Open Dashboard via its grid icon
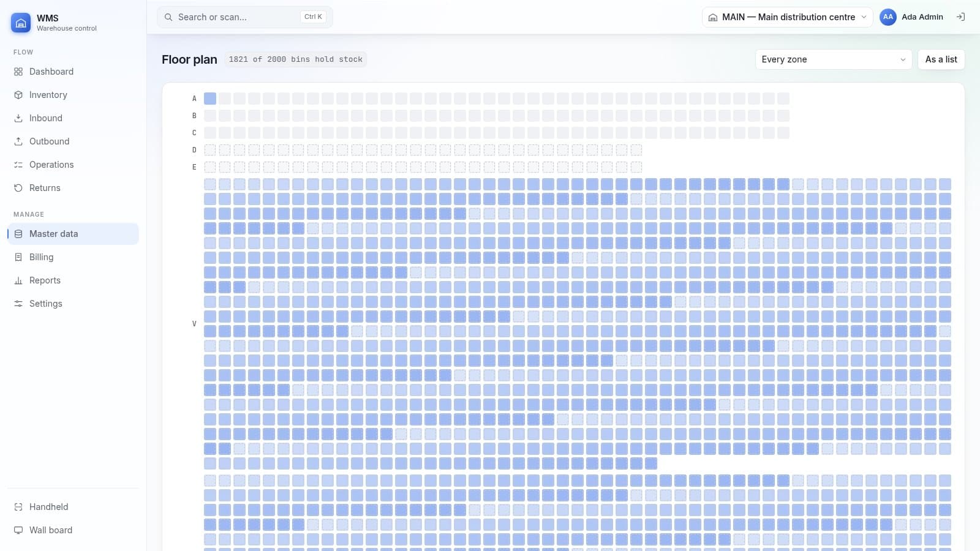Screen dimensions: 980x551 coord(18,72)
